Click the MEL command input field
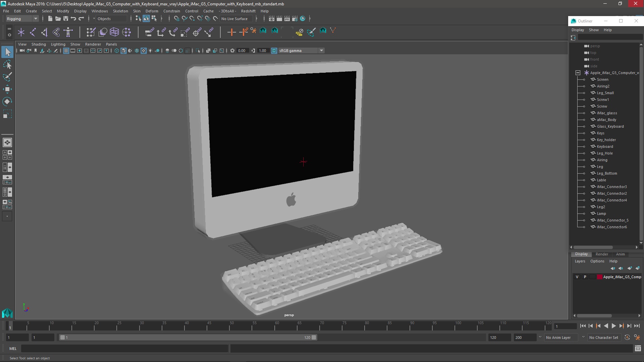The width and height of the screenshot is (644, 362). pos(124,349)
